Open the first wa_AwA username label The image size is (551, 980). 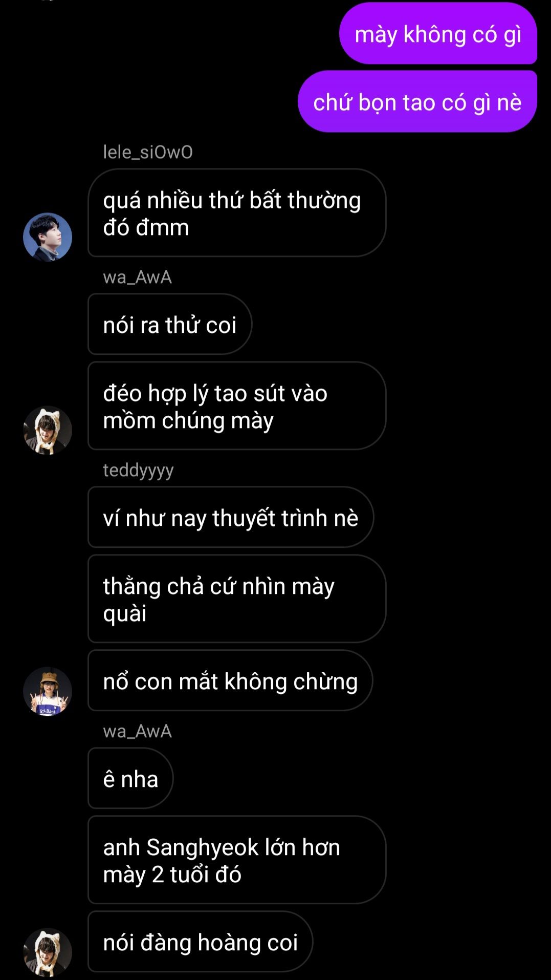pos(137,277)
